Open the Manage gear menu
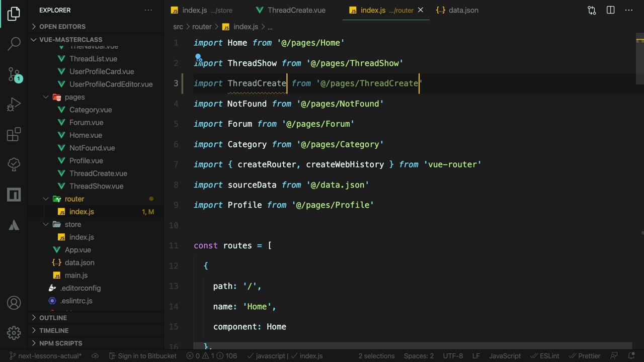Image resolution: width=644 pixels, height=362 pixels. (x=14, y=333)
